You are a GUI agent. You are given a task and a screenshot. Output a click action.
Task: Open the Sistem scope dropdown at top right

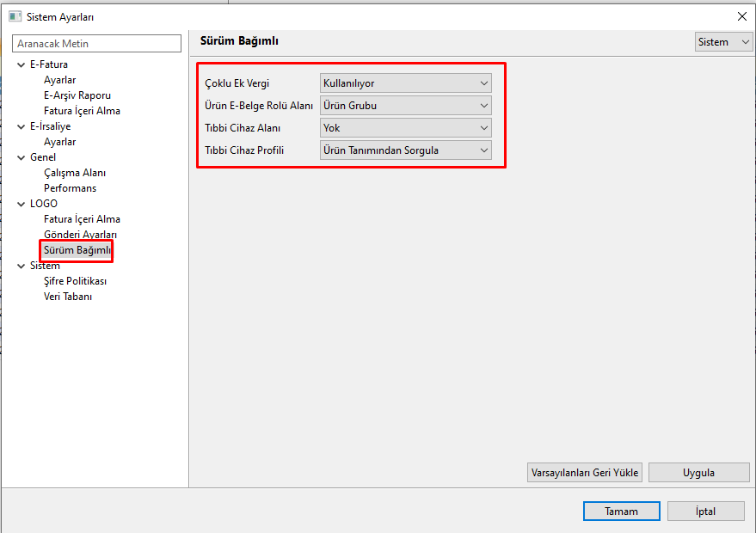723,42
